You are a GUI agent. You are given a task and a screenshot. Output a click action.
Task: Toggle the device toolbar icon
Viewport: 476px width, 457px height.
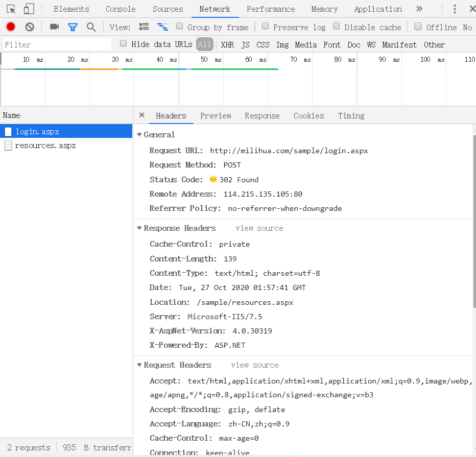(x=29, y=9)
